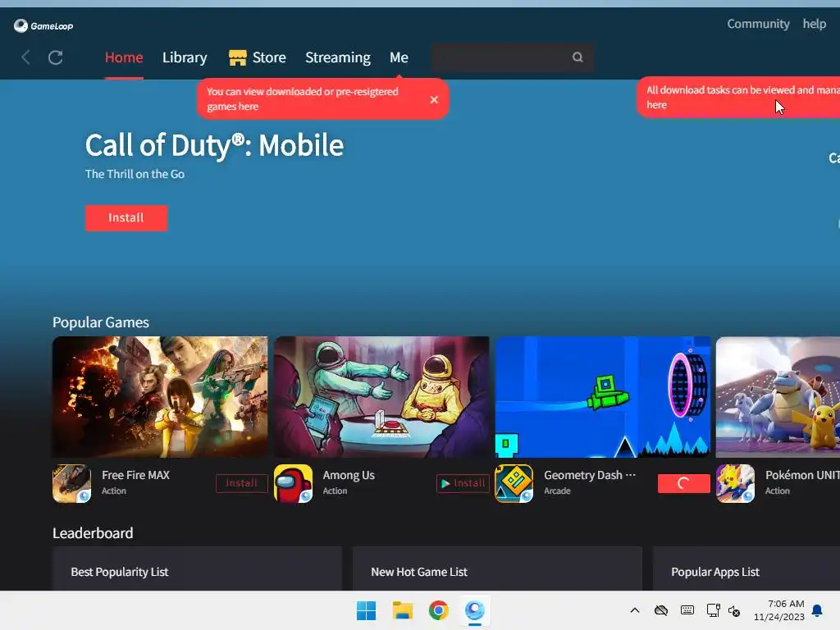Open the clock and date panel

(x=779, y=610)
